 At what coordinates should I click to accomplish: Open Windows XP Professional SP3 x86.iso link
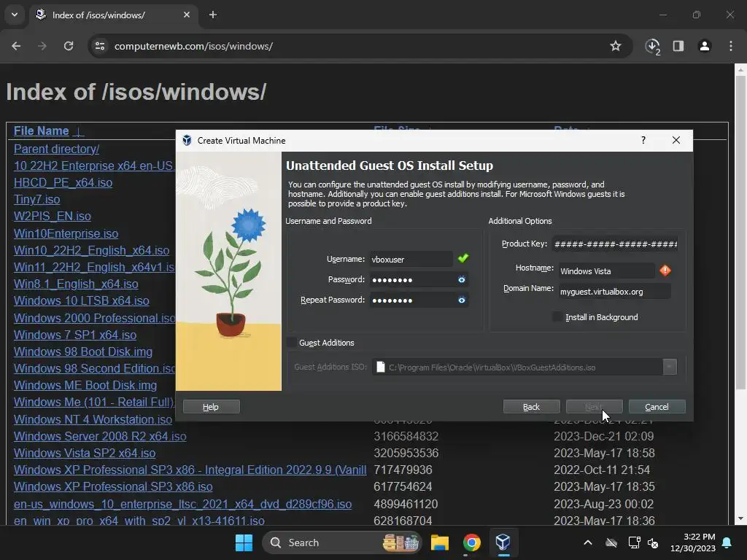(113, 486)
